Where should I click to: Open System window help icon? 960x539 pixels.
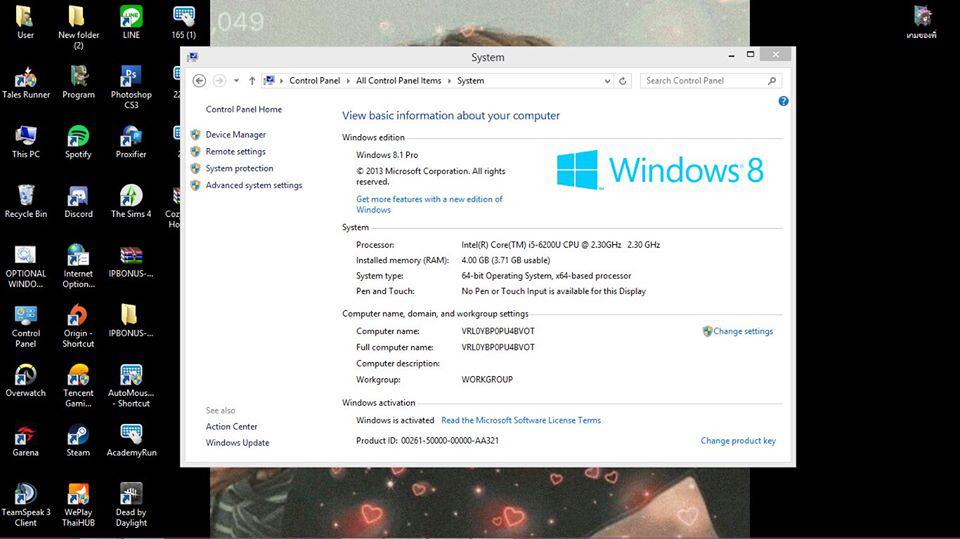(783, 102)
